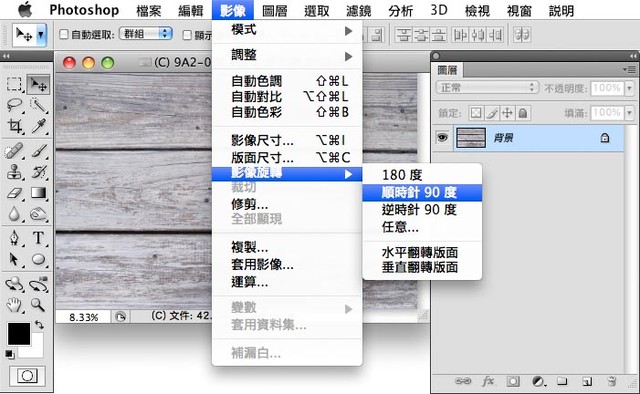Toggle the 顯示 transform controls checkbox
The height and width of the screenshot is (394, 640).
tap(187, 35)
